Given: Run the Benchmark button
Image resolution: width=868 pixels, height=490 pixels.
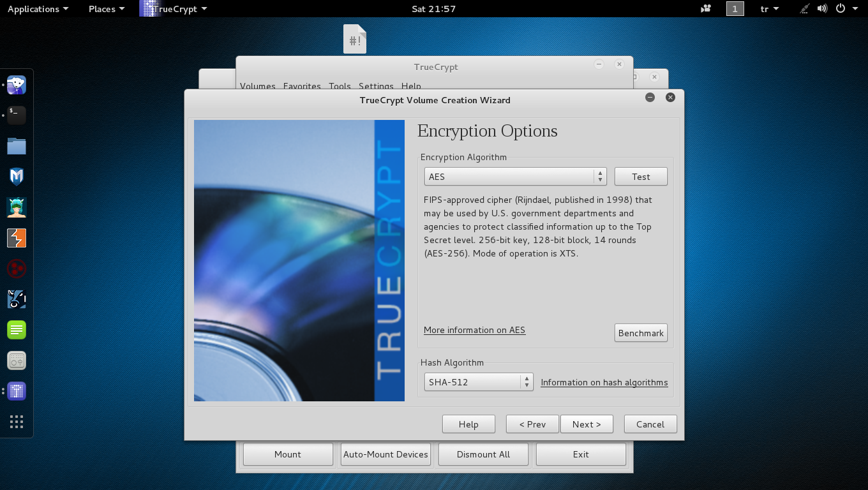Looking at the screenshot, I should pos(641,333).
